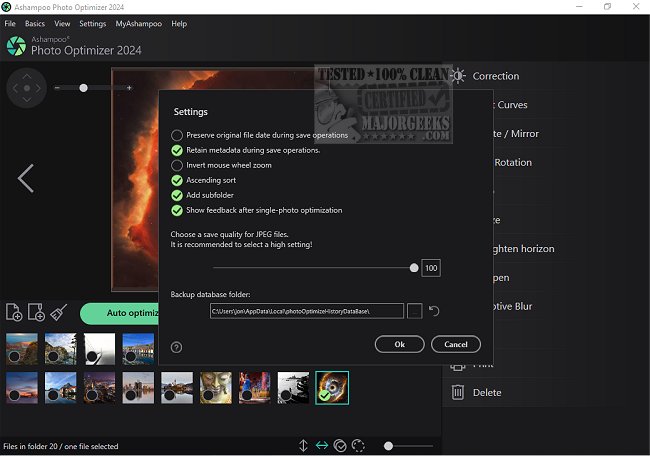Select Delete in right panel
This screenshot has height=456, width=650.
tap(487, 393)
